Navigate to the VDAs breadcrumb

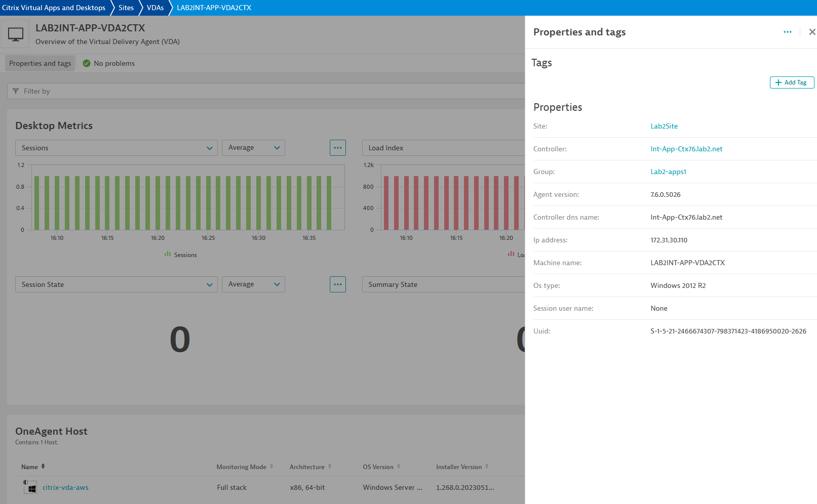[155, 8]
